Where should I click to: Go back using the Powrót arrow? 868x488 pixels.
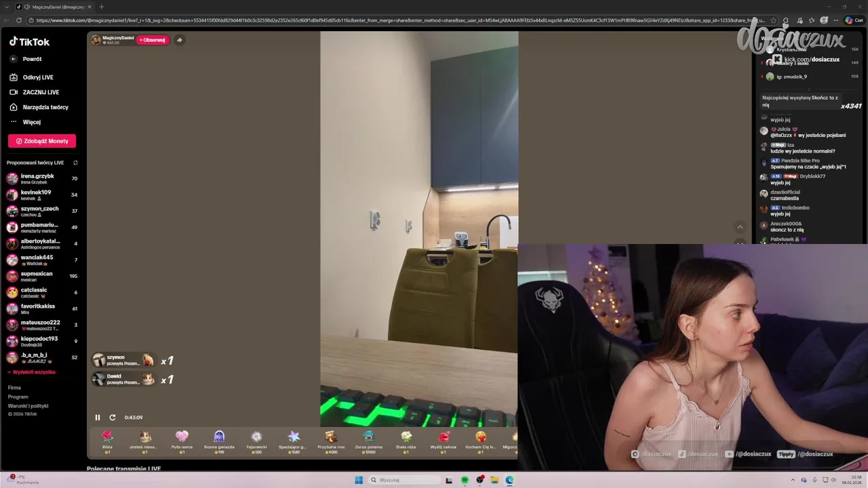pyautogui.click(x=13, y=59)
